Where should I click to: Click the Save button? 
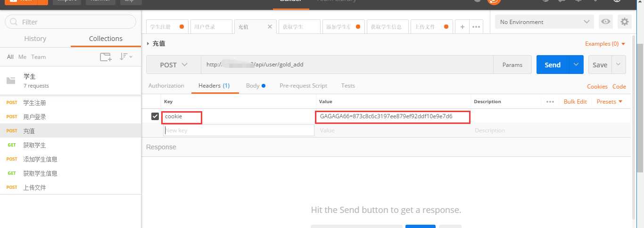click(x=600, y=65)
